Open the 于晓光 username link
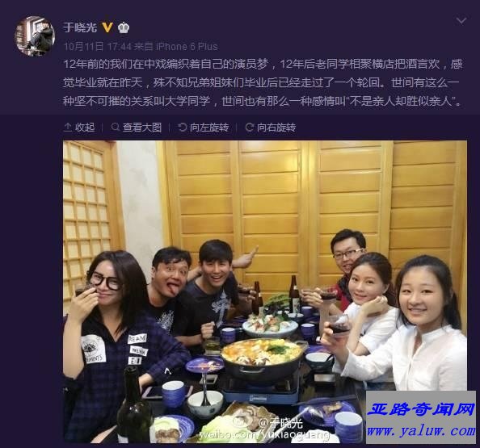The height and width of the screenshot is (448, 480). coord(80,27)
